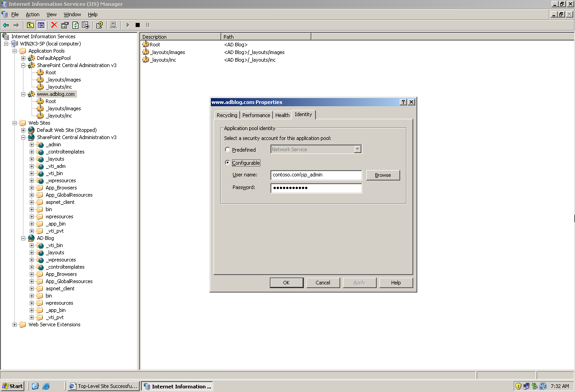Screen dimensions: 575x392
Task: Click the VMware tray icon near the clock
Action: pyautogui.click(x=543, y=386)
